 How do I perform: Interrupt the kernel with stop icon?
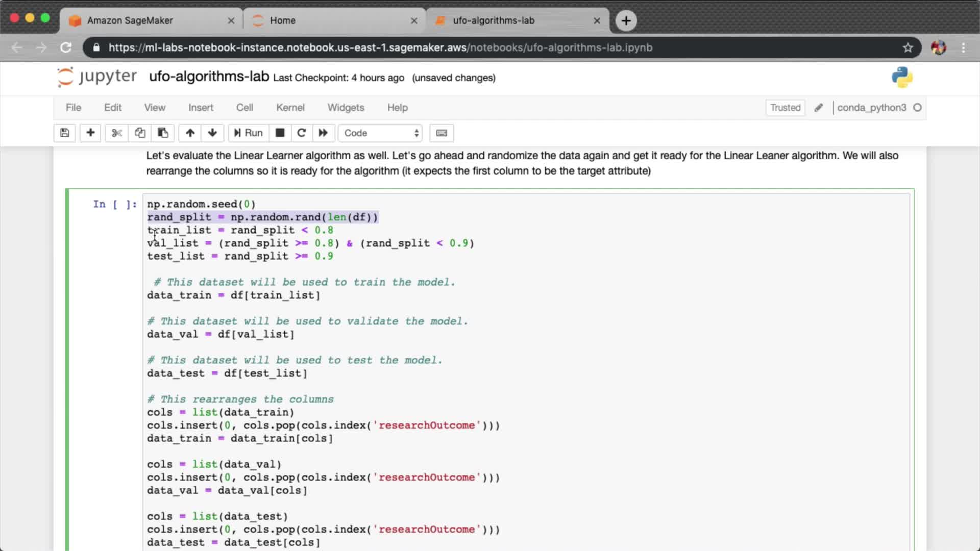[x=280, y=133]
